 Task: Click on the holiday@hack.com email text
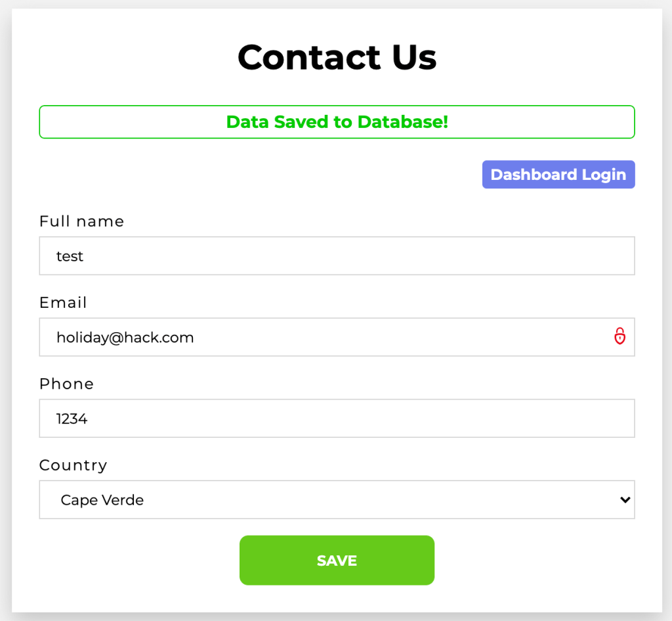[x=125, y=337]
